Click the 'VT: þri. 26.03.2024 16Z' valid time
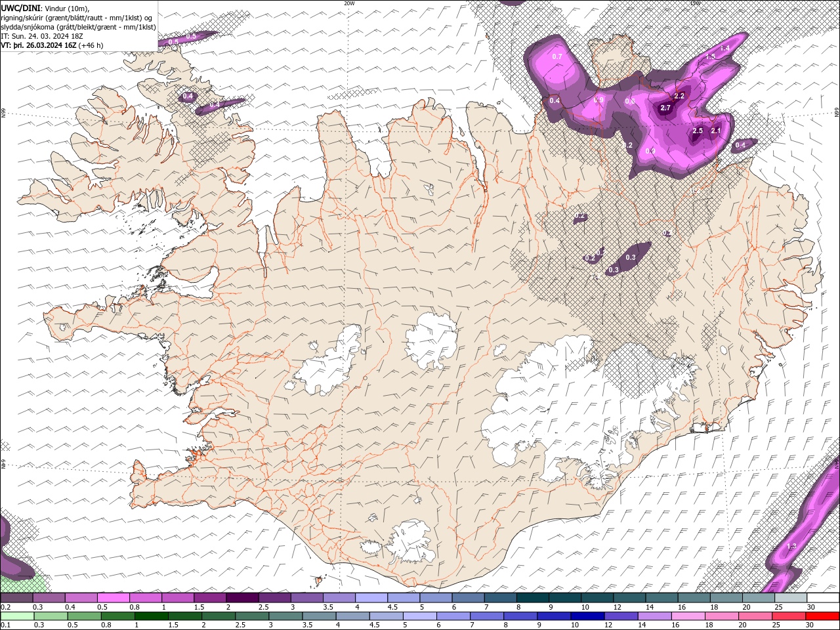 (38, 45)
